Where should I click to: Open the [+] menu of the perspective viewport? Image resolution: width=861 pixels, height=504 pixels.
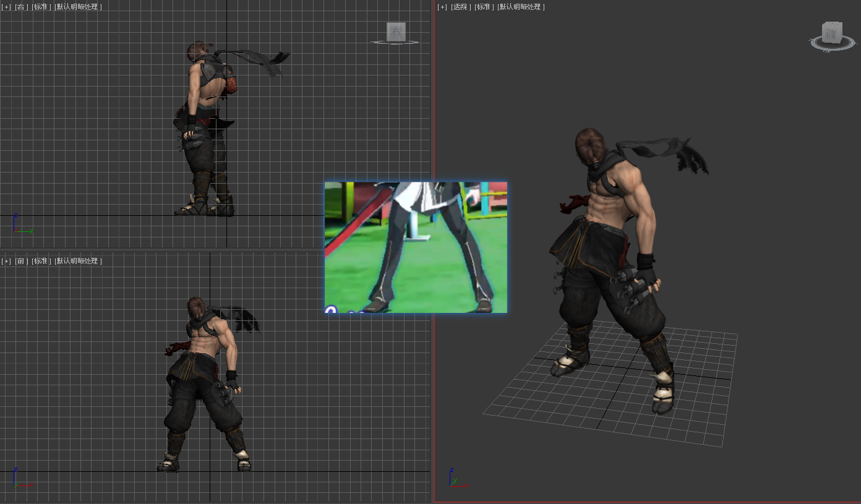(x=442, y=7)
